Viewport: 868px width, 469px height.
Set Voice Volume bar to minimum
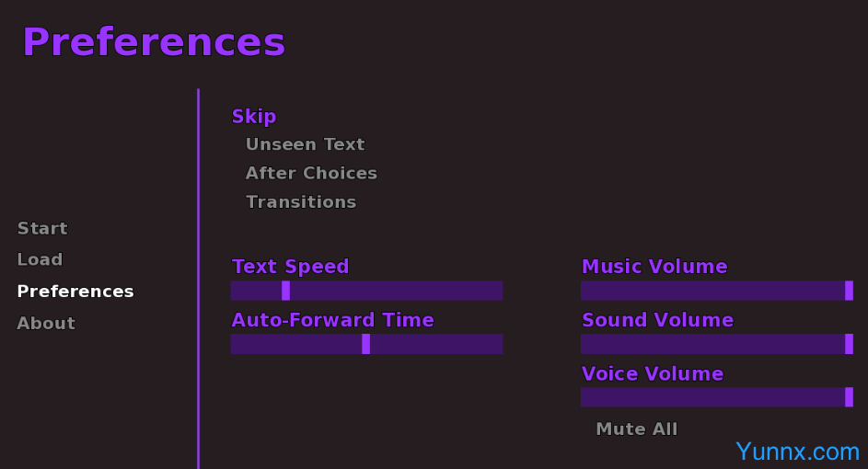coord(584,397)
